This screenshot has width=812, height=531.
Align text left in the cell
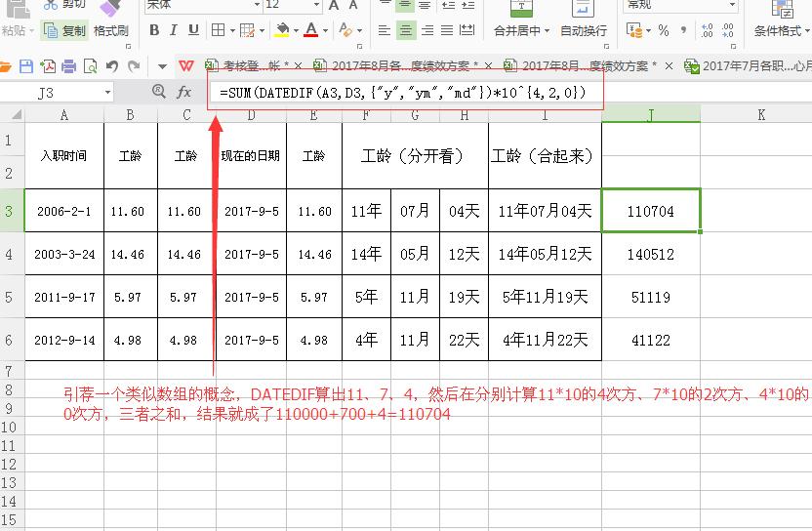(x=385, y=30)
